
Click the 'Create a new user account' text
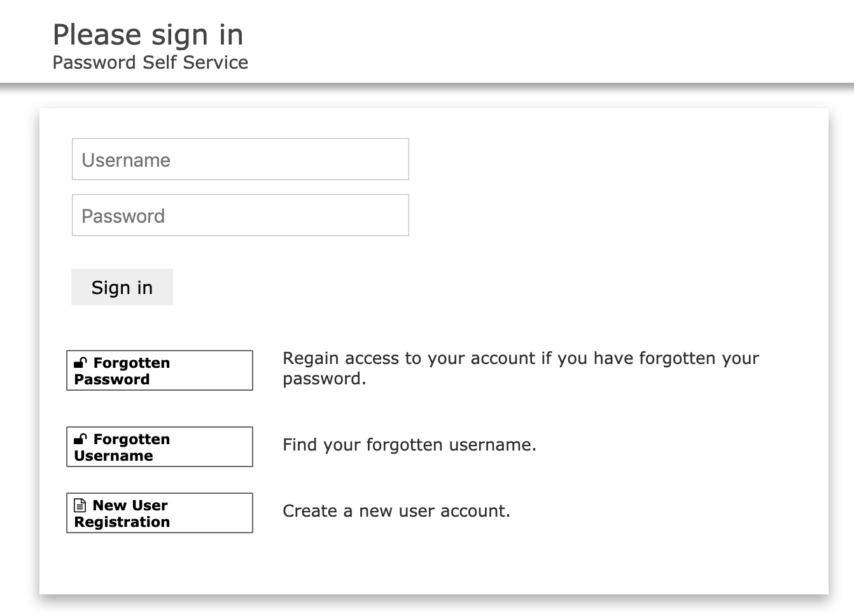(396, 511)
